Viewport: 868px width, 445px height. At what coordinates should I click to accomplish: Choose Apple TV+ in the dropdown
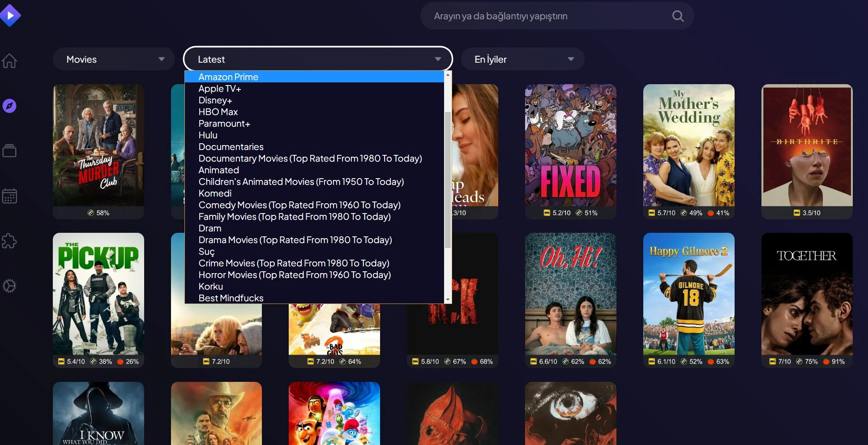click(314, 89)
